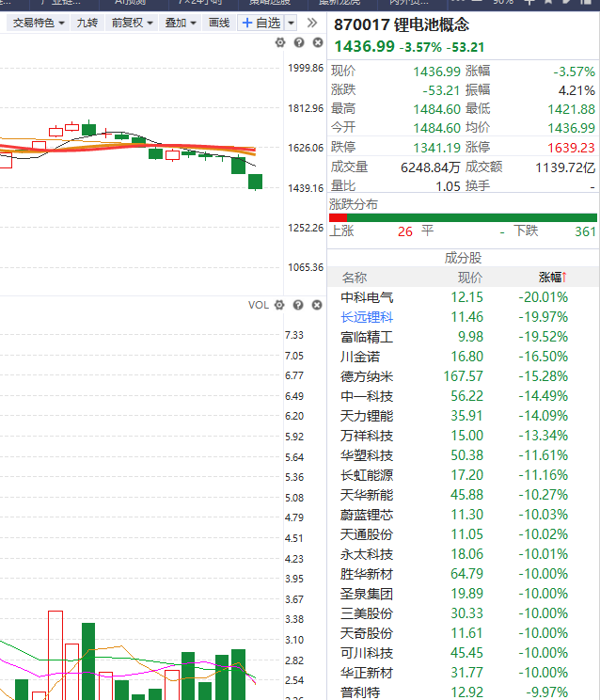
Task: Click red rising portion of 涨跌分布 bar
Action: tap(338, 218)
